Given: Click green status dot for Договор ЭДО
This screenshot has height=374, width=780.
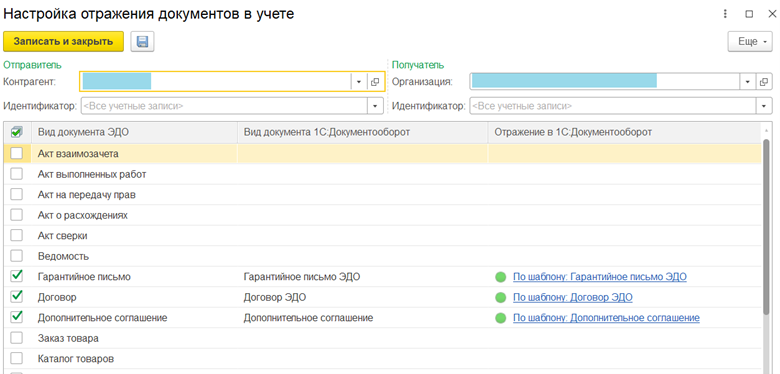Looking at the screenshot, I should pos(500,297).
